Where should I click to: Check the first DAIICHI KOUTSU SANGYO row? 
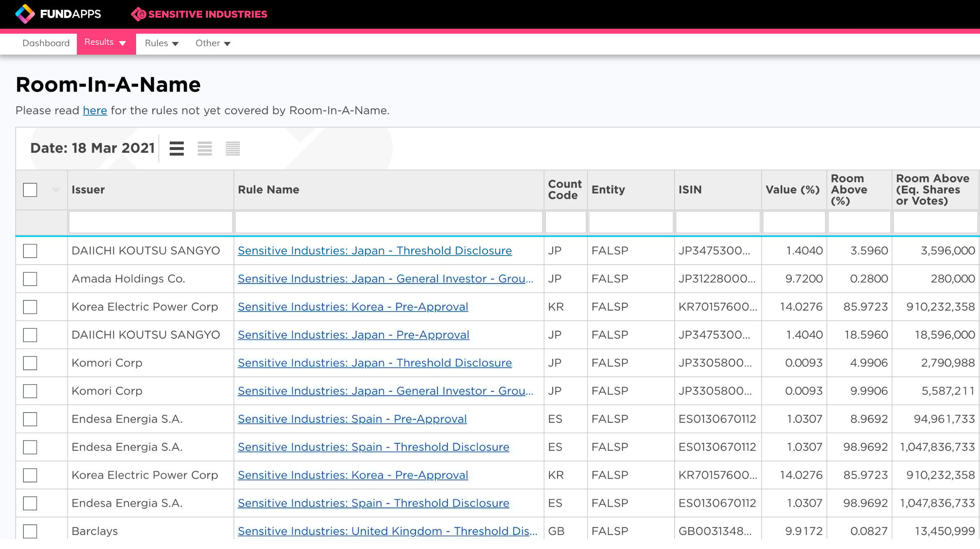coord(30,251)
